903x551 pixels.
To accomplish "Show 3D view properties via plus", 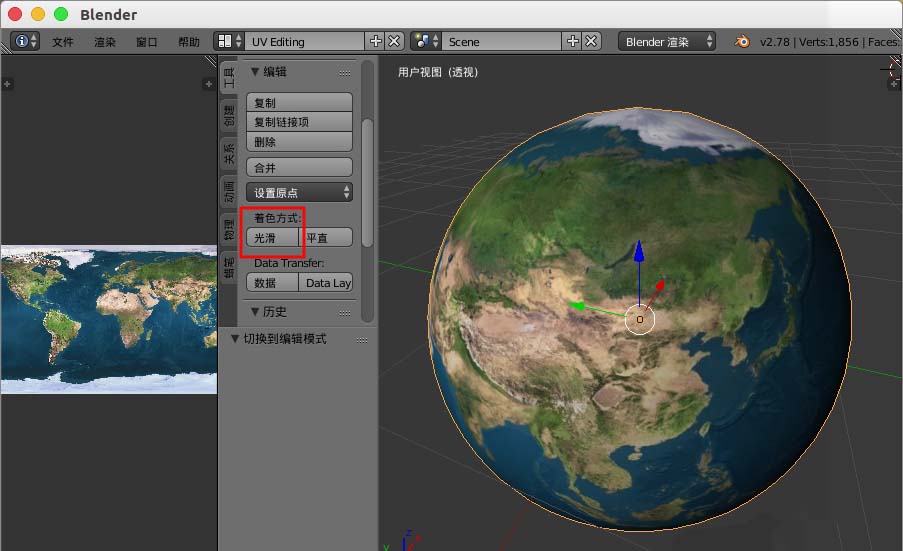I will click(x=894, y=84).
